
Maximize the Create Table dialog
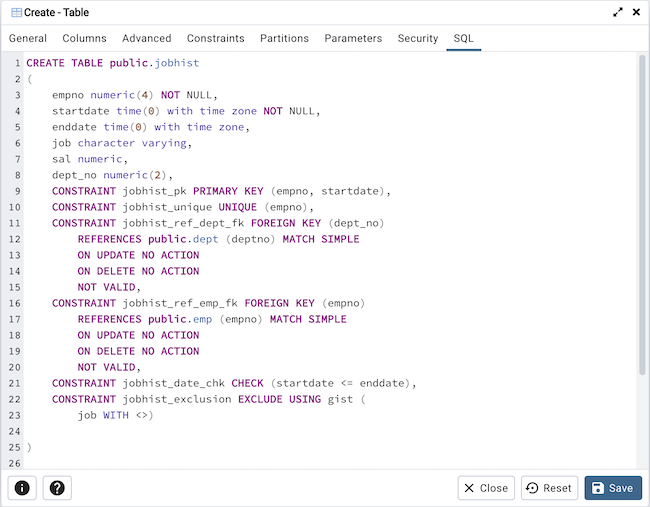(x=618, y=12)
